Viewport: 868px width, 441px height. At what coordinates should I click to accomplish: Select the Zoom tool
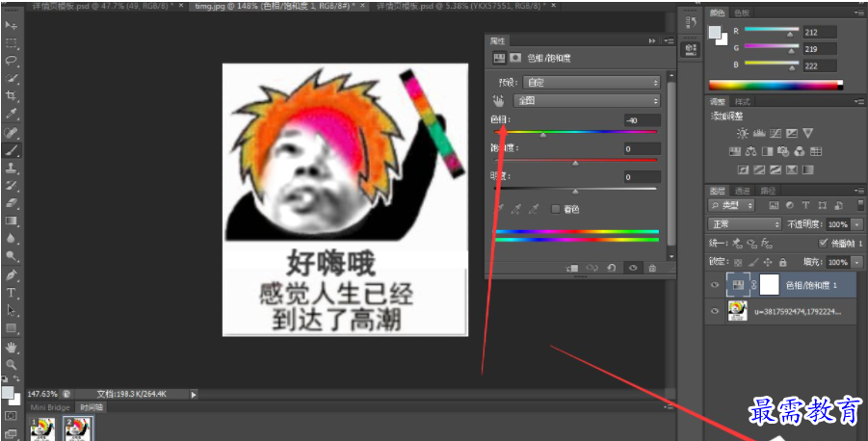[x=11, y=365]
